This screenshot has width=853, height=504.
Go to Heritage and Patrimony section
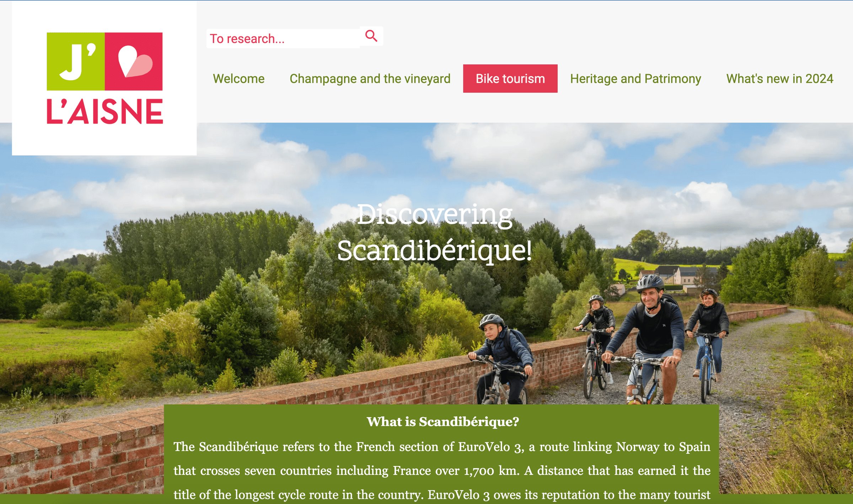[x=635, y=78]
